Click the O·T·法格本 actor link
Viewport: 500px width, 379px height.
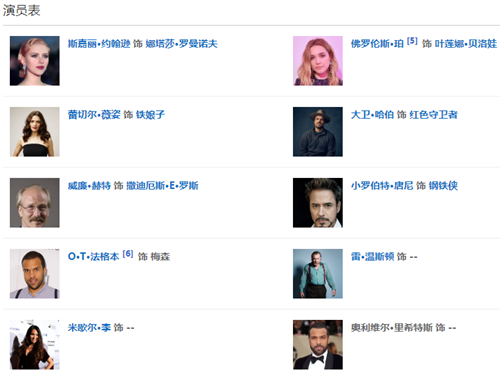pyautogui.click(x=93, y=257)
